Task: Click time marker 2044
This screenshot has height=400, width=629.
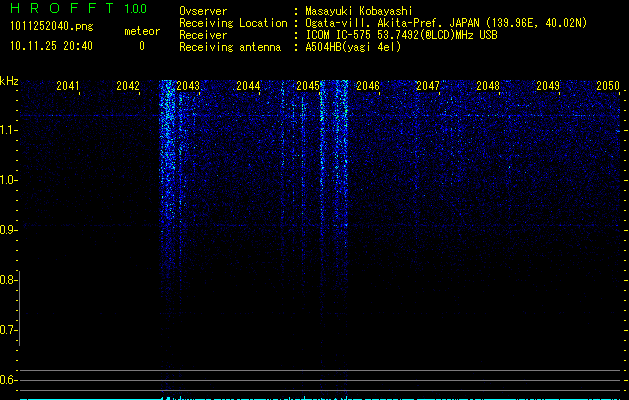Action: (x=248, y=86)
